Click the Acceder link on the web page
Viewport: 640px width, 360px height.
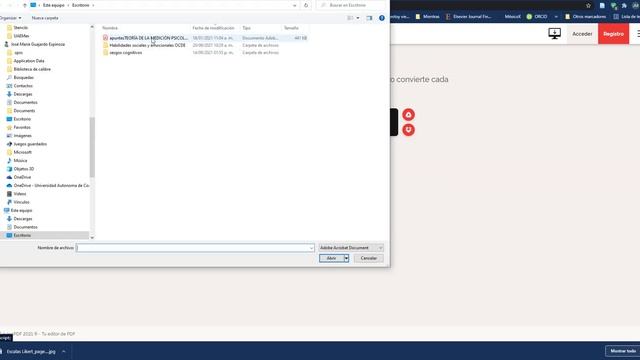(x=582, y=34)
